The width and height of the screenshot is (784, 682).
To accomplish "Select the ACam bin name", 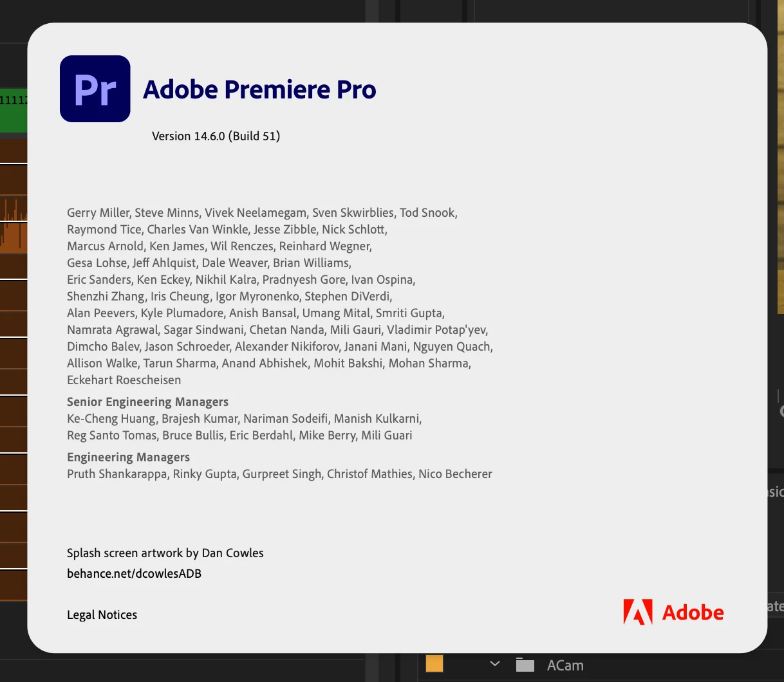I will click(565, 665).
